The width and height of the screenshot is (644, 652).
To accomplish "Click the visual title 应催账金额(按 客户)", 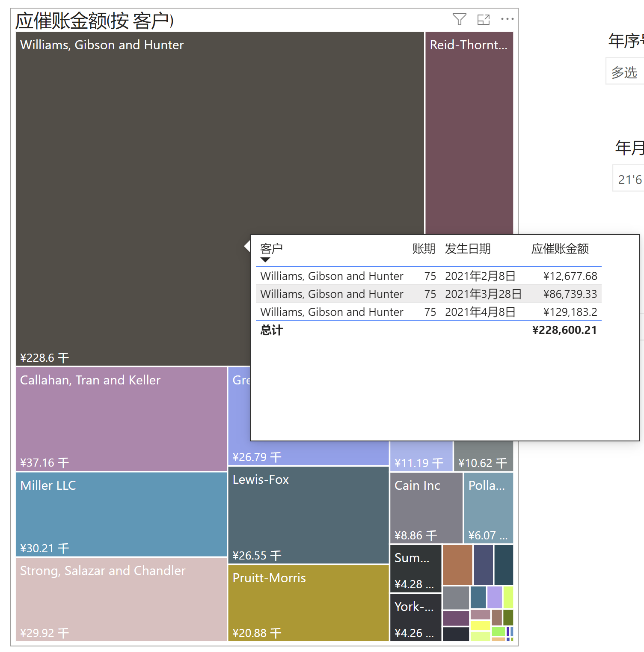I will click(x=95, y=21).
